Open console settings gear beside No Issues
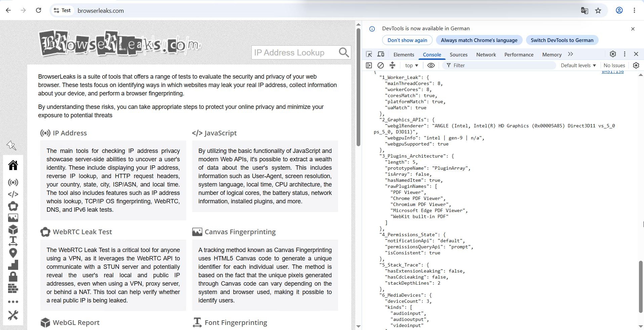The image size is (644, 330). pos(636,66)
